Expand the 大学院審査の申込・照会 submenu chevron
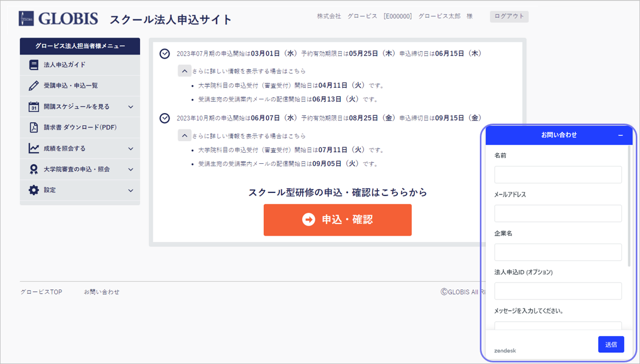 point(131,170)
